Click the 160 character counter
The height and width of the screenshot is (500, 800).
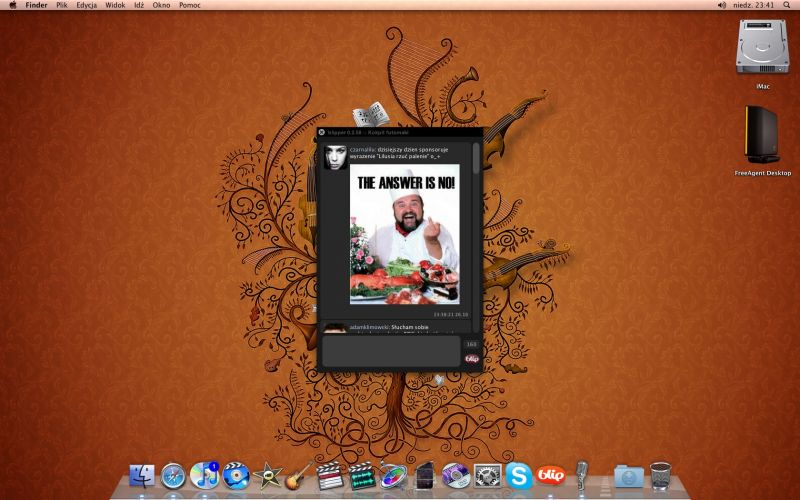(471, 344)
